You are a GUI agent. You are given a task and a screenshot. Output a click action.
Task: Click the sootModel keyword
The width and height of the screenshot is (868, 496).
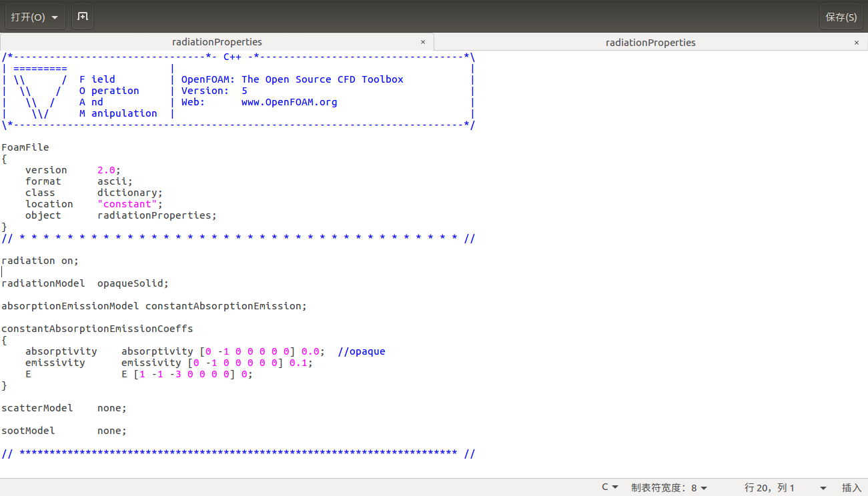click(28, 431)
